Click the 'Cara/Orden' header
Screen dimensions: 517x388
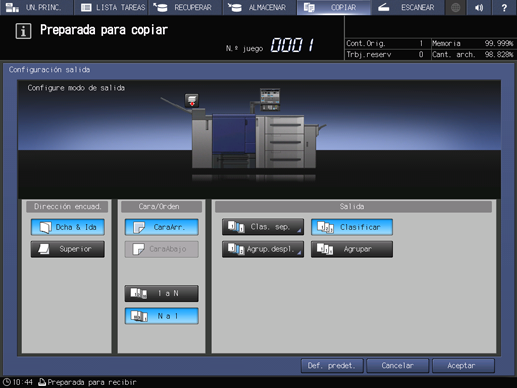162,207
